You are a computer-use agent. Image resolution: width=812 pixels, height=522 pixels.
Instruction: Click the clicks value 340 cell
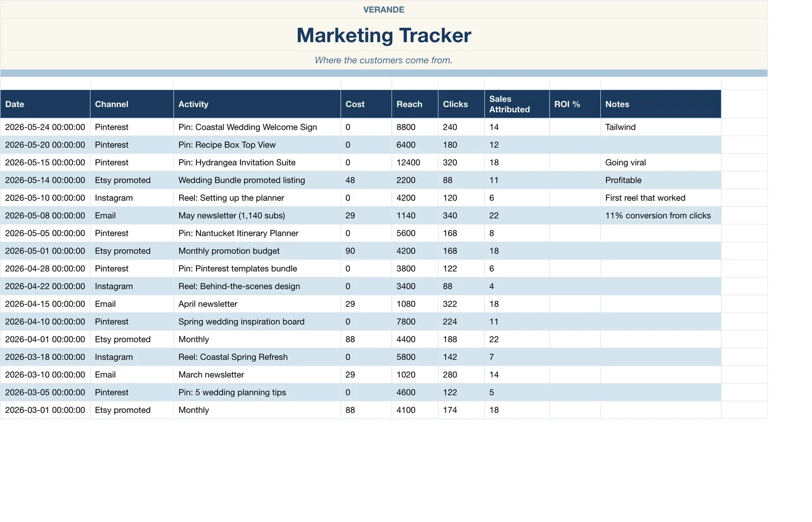point(461,216)
